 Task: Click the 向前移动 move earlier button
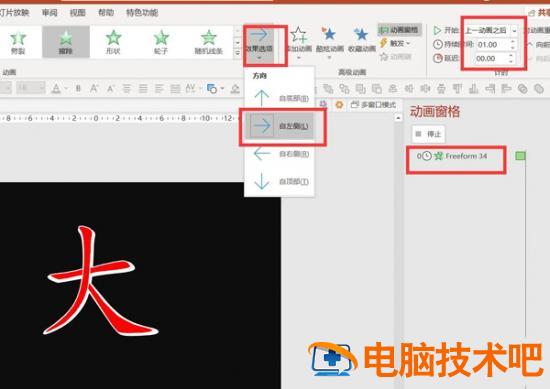[538, 45]
